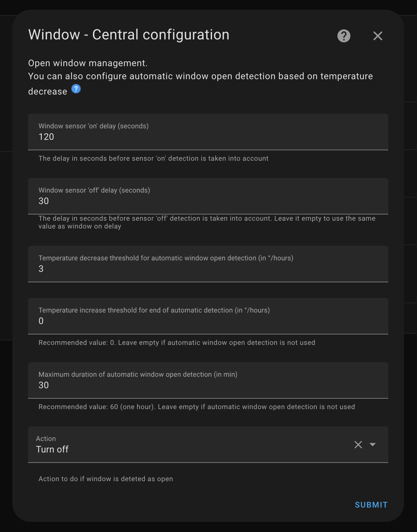Select the Temperature increase threshold input
The width and height of the screenshot is (417, 532).
(208, 316)
